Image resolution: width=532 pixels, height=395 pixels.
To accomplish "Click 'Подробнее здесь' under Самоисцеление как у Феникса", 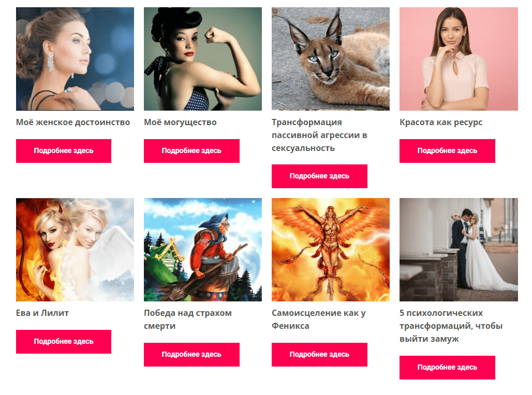I will tap(320, 355).
